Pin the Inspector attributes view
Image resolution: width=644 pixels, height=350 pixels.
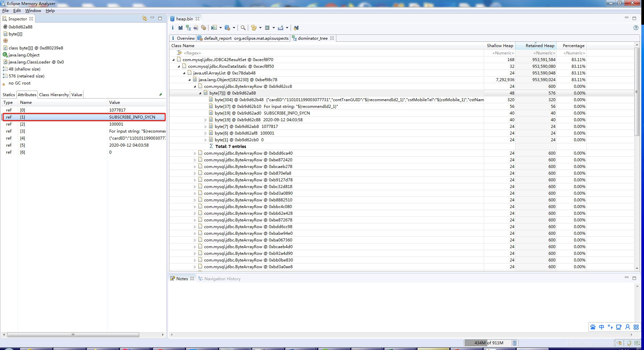click(x=161, y=95)
